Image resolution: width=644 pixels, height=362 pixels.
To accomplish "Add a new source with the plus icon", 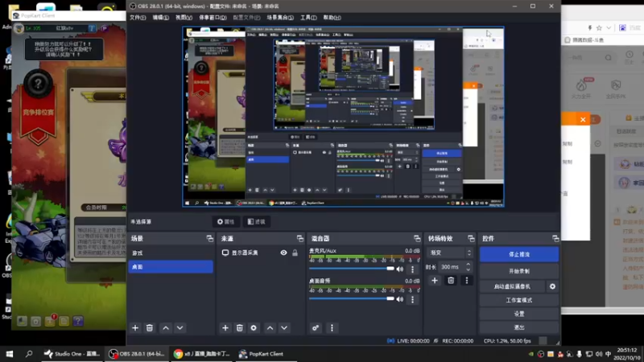I will pyautogui.click(x=225, y=328).
